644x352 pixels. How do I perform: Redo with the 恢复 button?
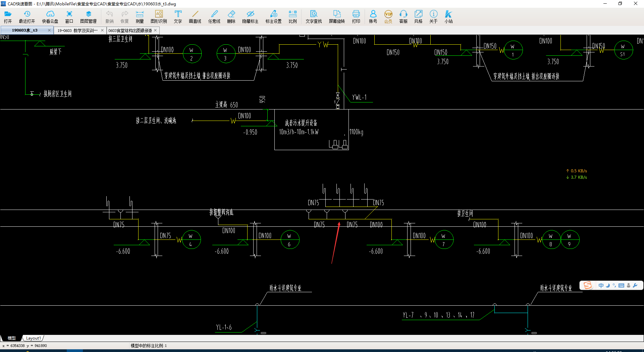coord(124,17)
